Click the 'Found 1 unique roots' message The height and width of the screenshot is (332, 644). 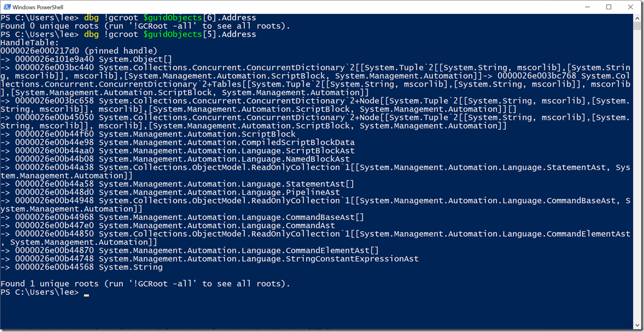145,284
